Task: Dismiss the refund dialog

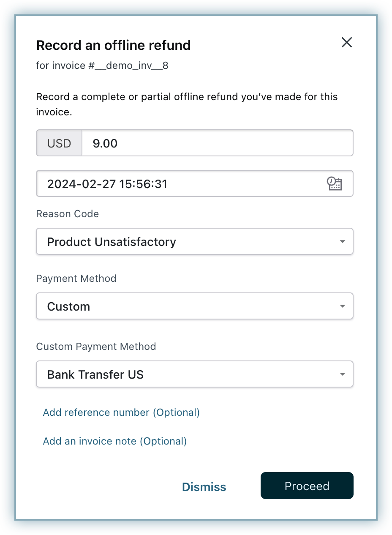Action: 204,487
